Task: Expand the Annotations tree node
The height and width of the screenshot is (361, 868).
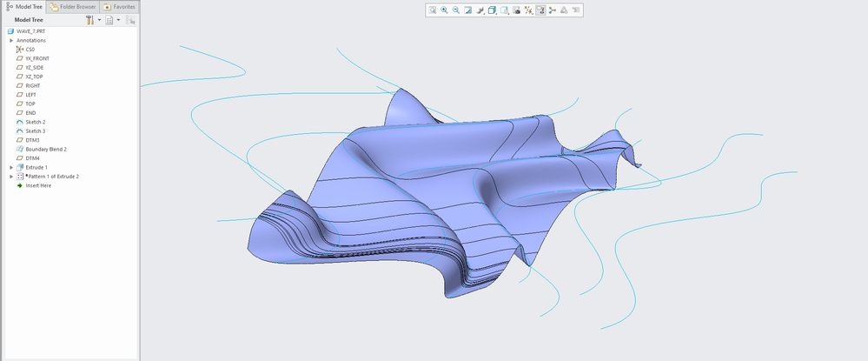Action: point(11,40)
